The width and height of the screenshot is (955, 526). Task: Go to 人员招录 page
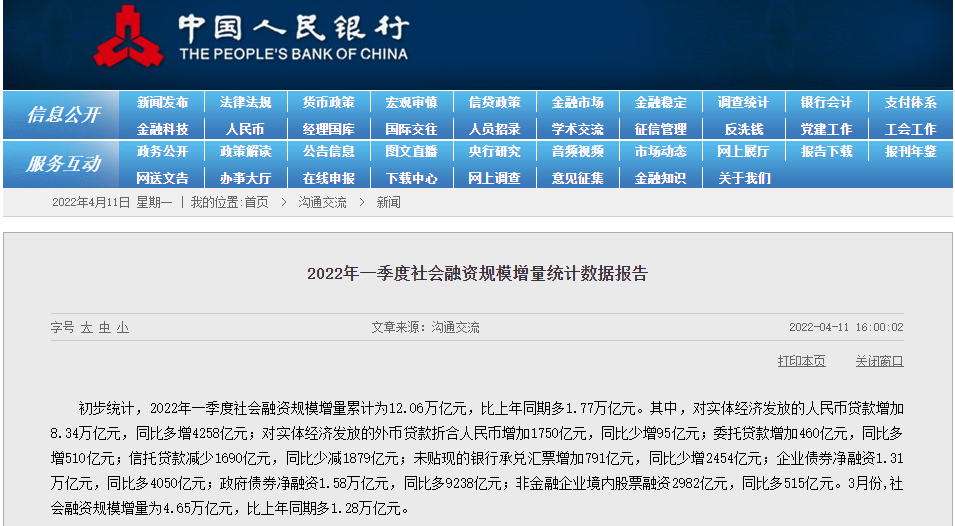[x=495, y=129]
